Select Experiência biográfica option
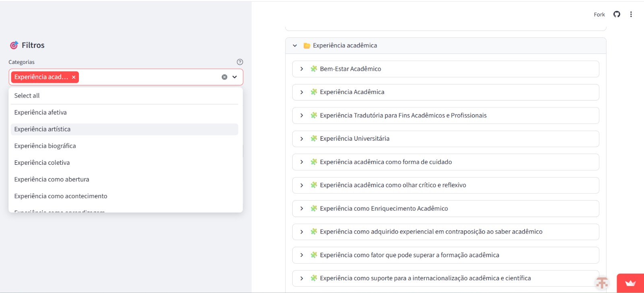644x293 pixels. tap(45, 146)
